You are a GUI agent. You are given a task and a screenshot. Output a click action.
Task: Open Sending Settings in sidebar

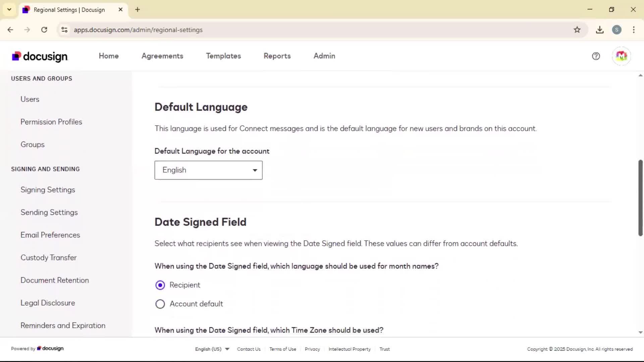point(49,213)
